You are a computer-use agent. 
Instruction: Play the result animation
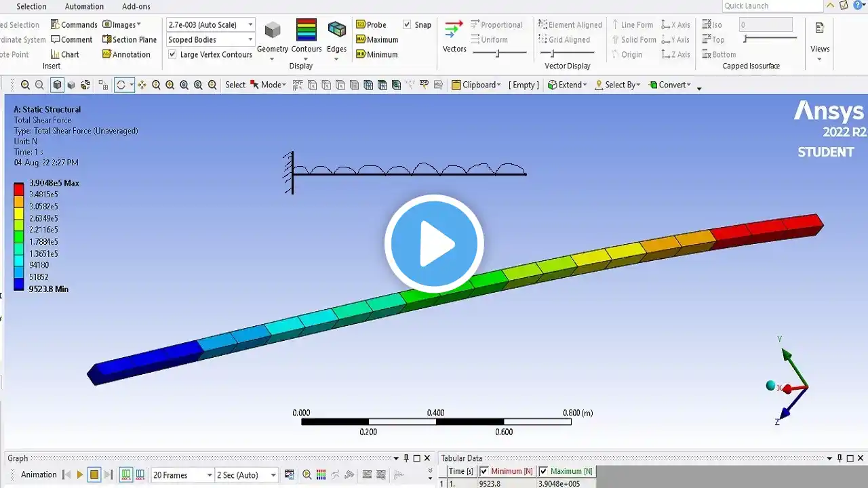[x=80, y=475]
